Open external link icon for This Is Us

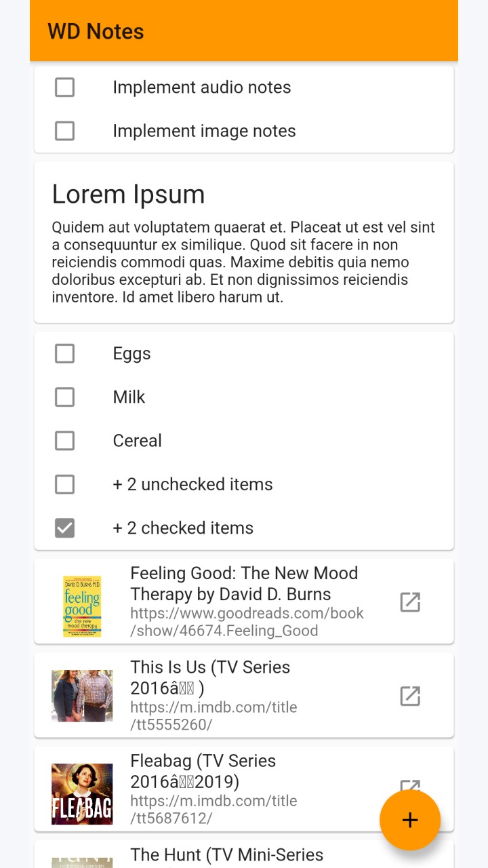pos(410,696)
